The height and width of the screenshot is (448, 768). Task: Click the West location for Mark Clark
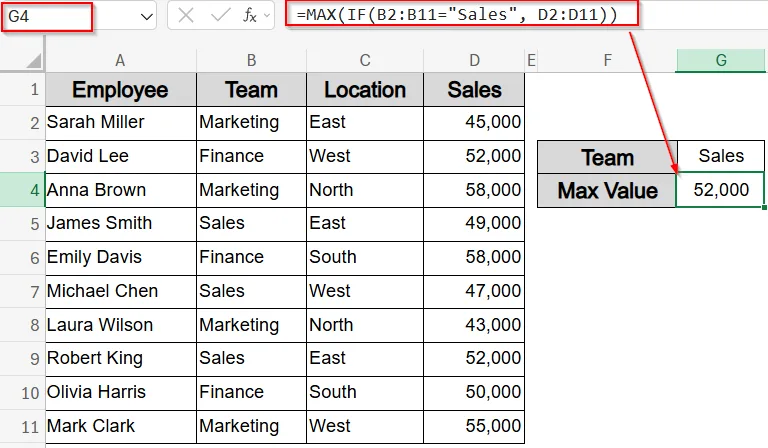coord(365,426)
